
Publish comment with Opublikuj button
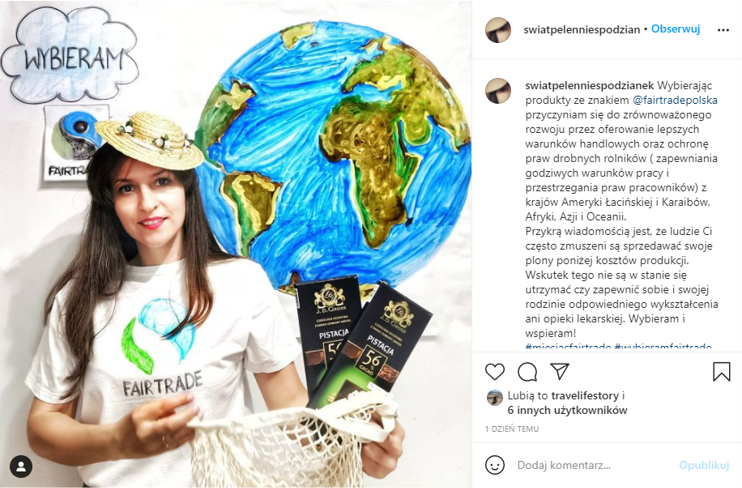(704, 465)
